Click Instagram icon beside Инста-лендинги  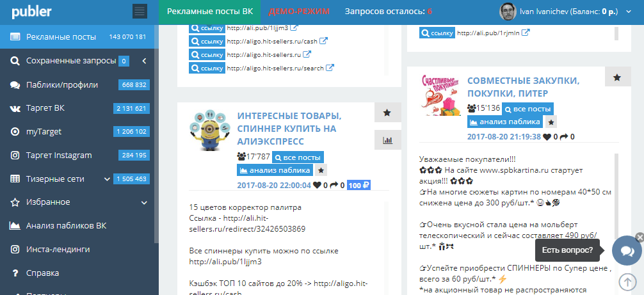(15, 250)
